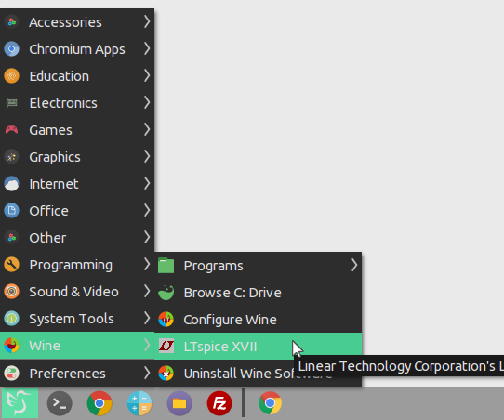Click the Office document icon
504x420 pixels.
(x=12, y=211)
